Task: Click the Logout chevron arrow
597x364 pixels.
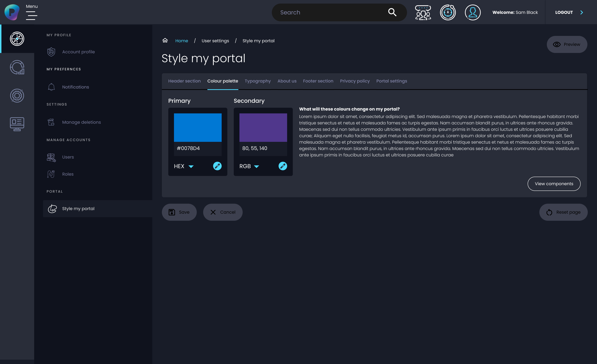Action: [582, 12]
